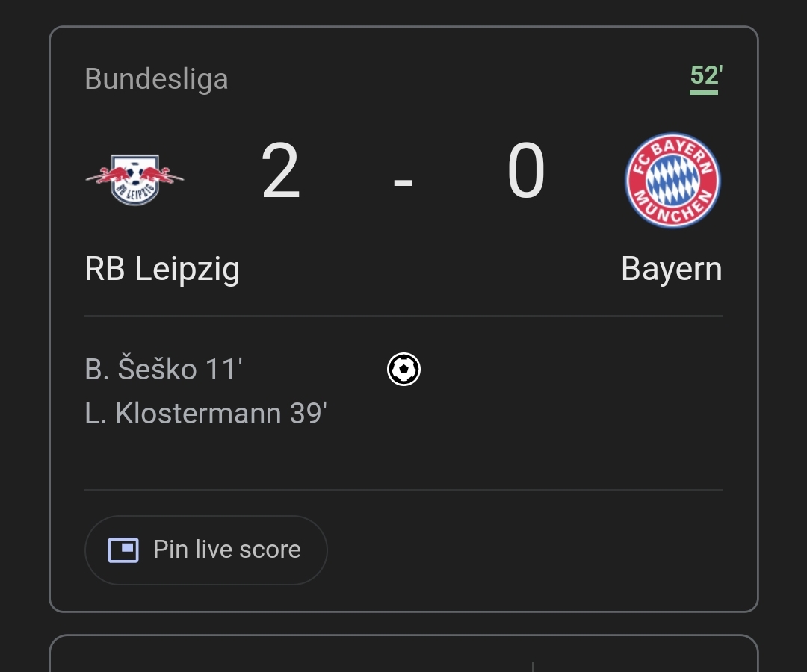Select the L. Klostermann 39' goal entry
The image size is (807, 672).
(206, 413)
